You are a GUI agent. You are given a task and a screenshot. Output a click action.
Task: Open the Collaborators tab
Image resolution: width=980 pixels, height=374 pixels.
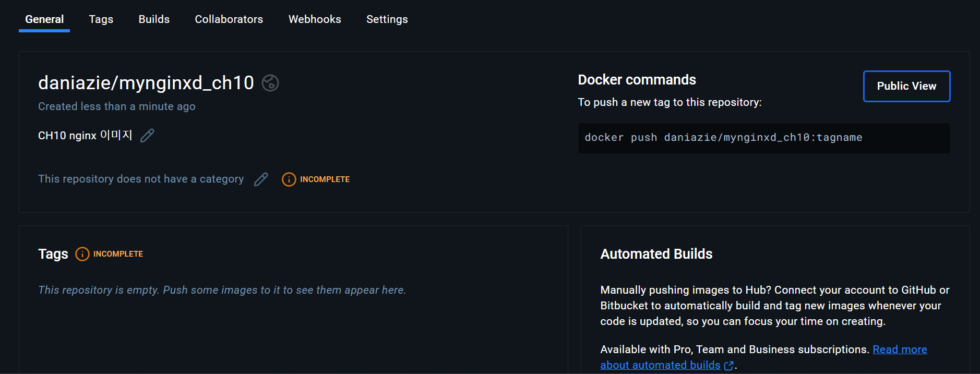click(x=229, y=19)
